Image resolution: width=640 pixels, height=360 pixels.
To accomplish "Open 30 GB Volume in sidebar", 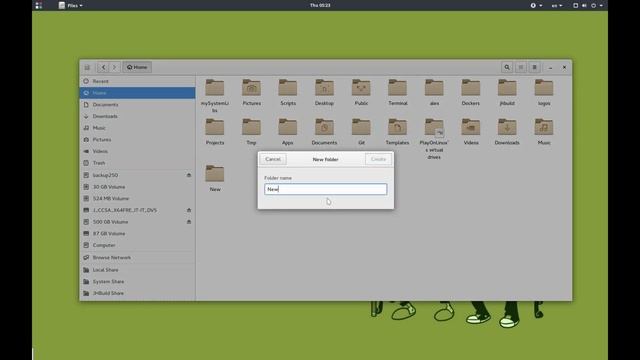I will 137,187.
